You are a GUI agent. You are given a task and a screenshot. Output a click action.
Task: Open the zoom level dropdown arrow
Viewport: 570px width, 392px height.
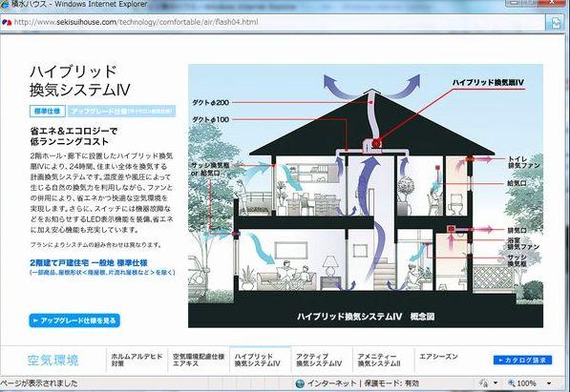coord(549,382)
